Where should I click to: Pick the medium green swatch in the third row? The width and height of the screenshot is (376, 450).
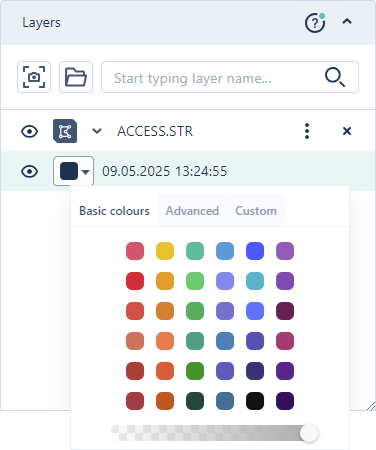coord(195,311)
